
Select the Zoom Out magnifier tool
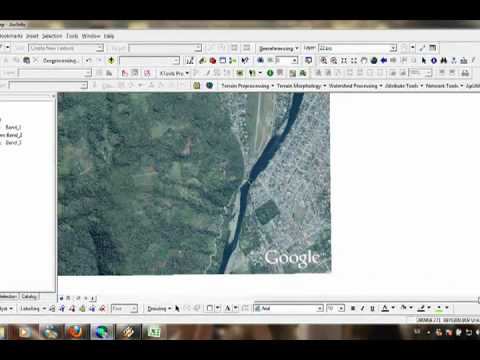(x=334, y=60)
